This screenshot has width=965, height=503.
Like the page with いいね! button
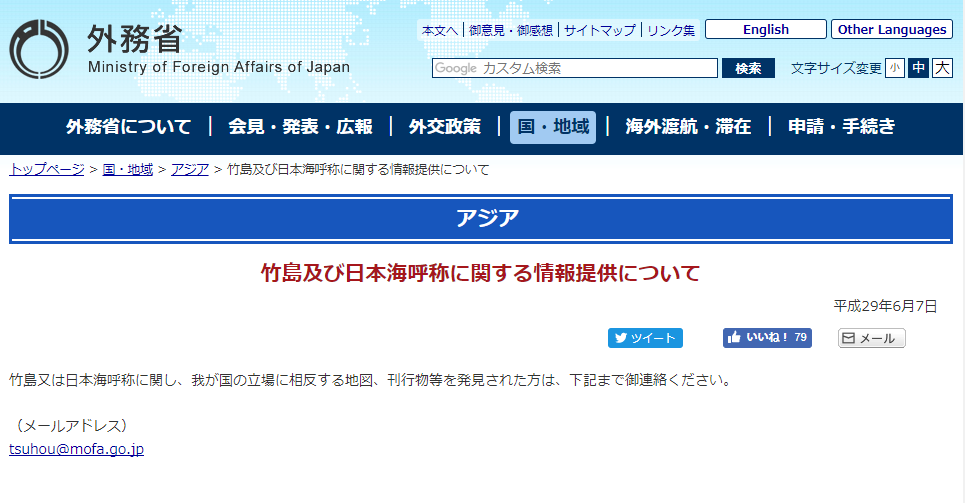(767, 337)
